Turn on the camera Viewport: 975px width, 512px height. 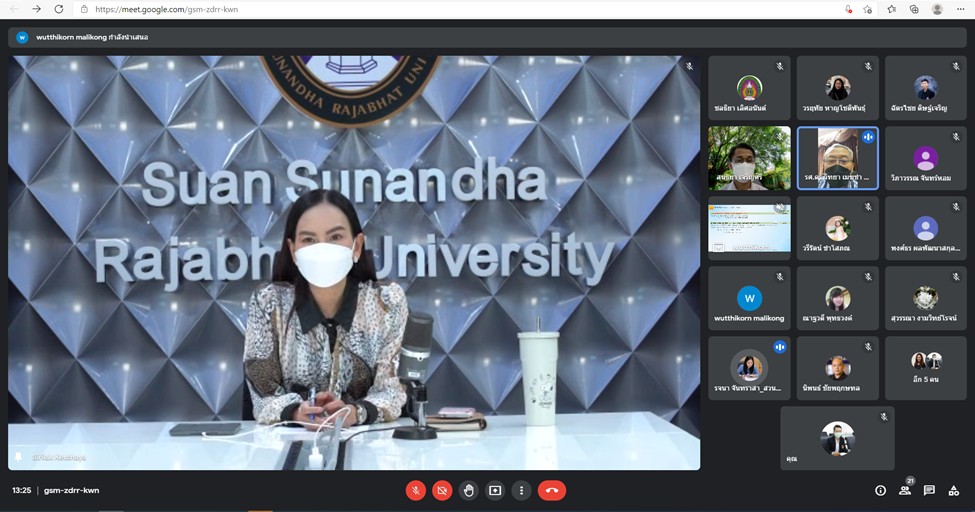[x=442, y=490]
